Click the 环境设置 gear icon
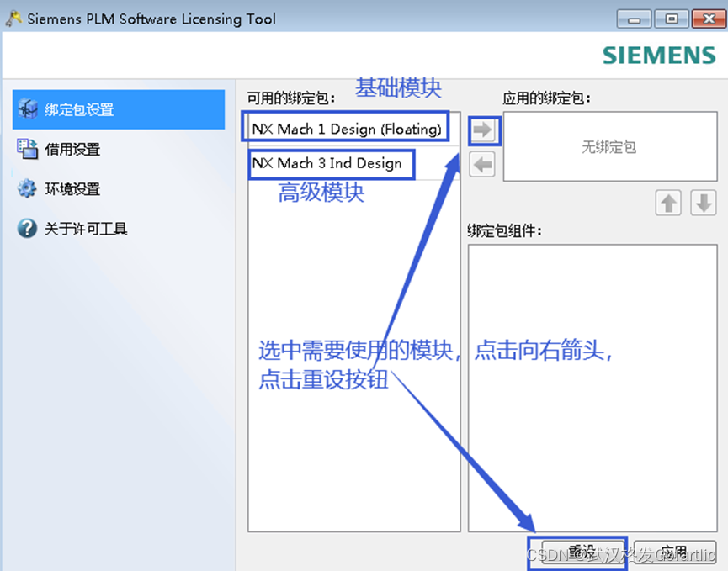 pyautogui.click(x=27, y=188)
